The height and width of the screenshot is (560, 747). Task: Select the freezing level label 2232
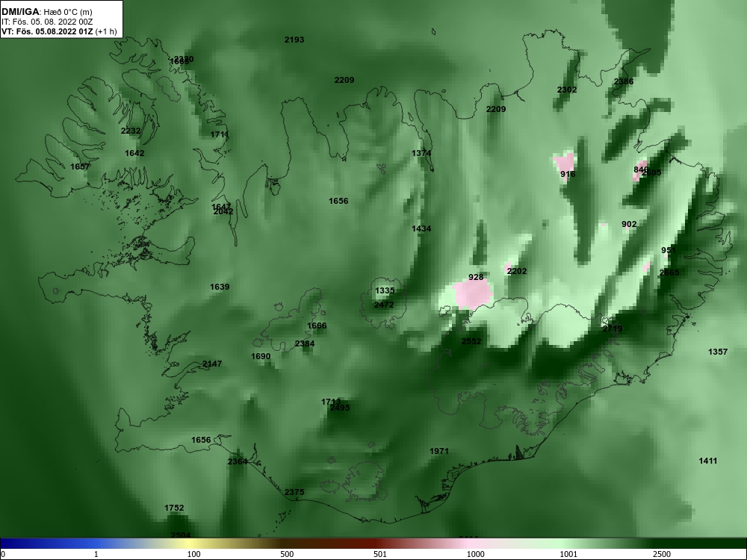coord(131,131)
